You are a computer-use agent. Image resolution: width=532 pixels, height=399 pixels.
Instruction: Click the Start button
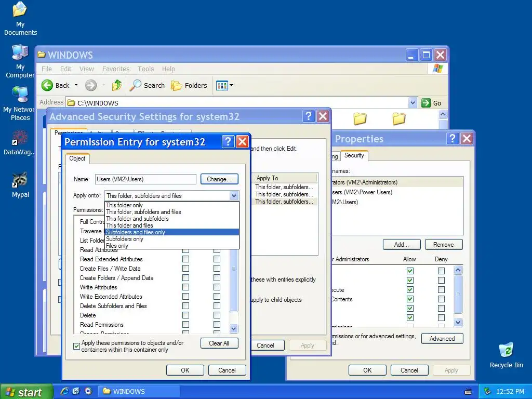pyautogui.click(x=26, y=392)
